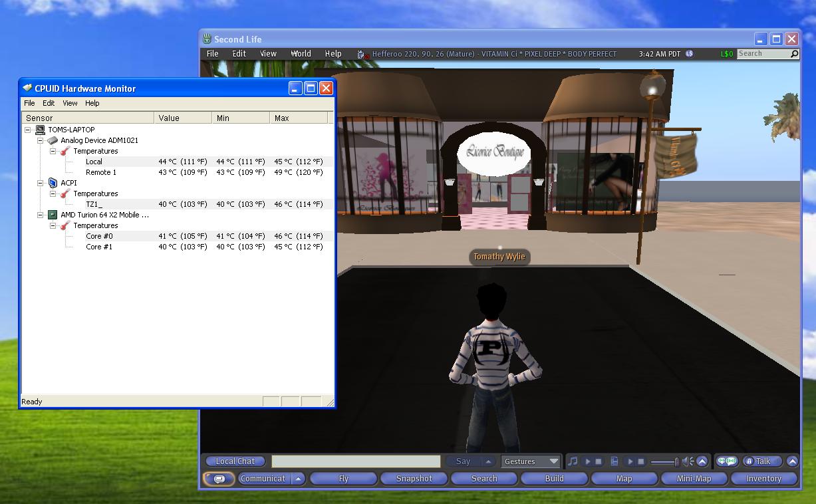The height and width of the screenshot is (504, 816).
Task: Show the Mini-Map
Action: coord(694,479)
